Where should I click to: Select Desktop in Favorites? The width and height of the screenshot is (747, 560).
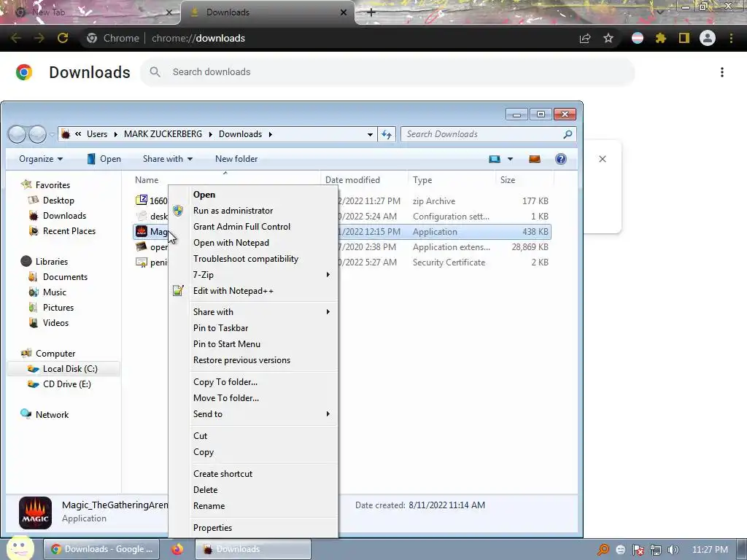58,201
